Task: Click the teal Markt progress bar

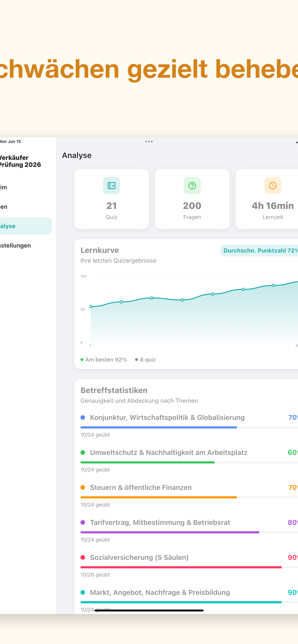Action: click(x=181, y=603)
